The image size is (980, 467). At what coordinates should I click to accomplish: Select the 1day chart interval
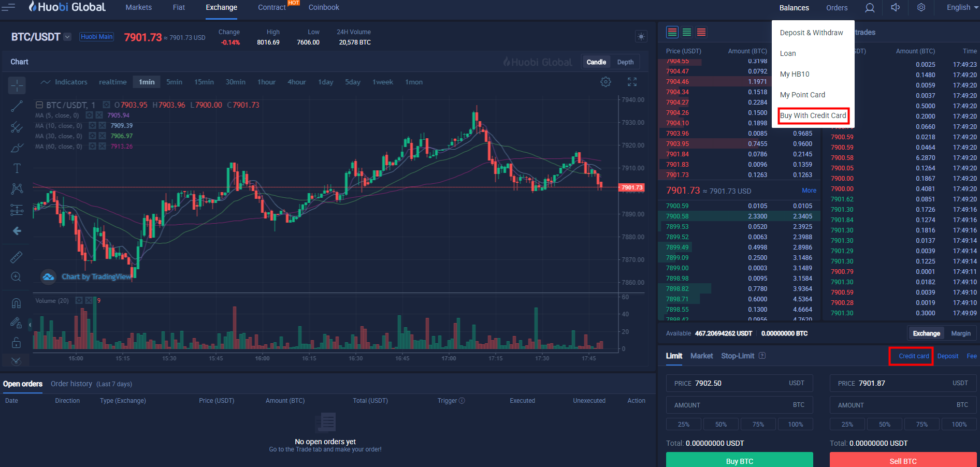pyautogui.click(x=326, y=82)
